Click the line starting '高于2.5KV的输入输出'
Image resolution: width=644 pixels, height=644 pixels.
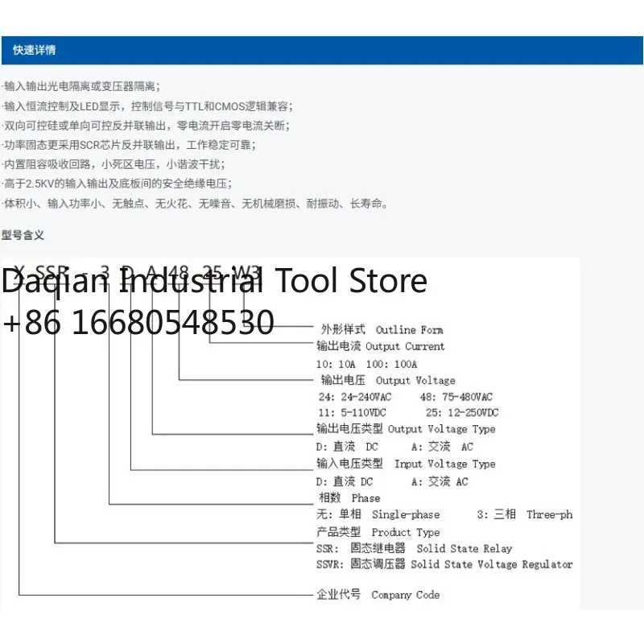coord(117,184)
